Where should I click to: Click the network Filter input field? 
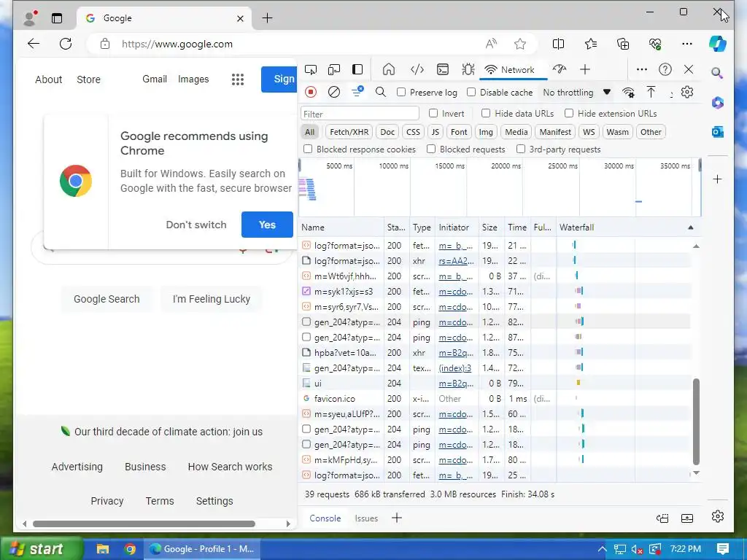click(x=360, y=114)
